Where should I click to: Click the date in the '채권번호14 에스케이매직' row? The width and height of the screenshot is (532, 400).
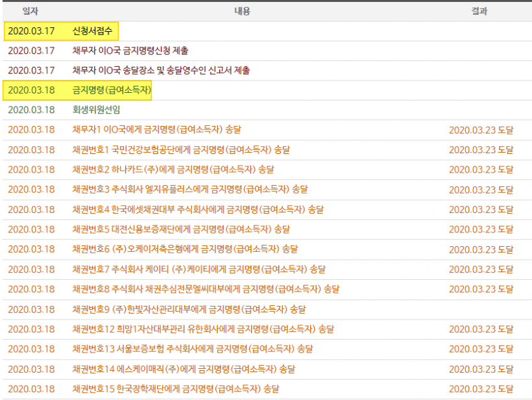point(31,369)
